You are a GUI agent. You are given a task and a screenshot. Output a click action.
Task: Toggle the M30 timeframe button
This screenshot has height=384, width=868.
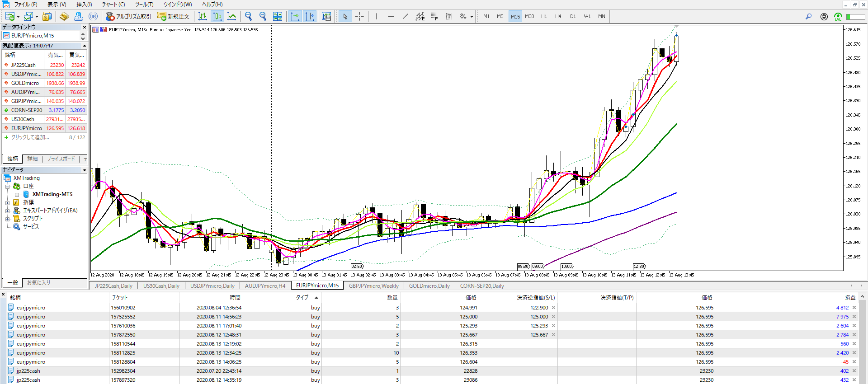[529, 16]
